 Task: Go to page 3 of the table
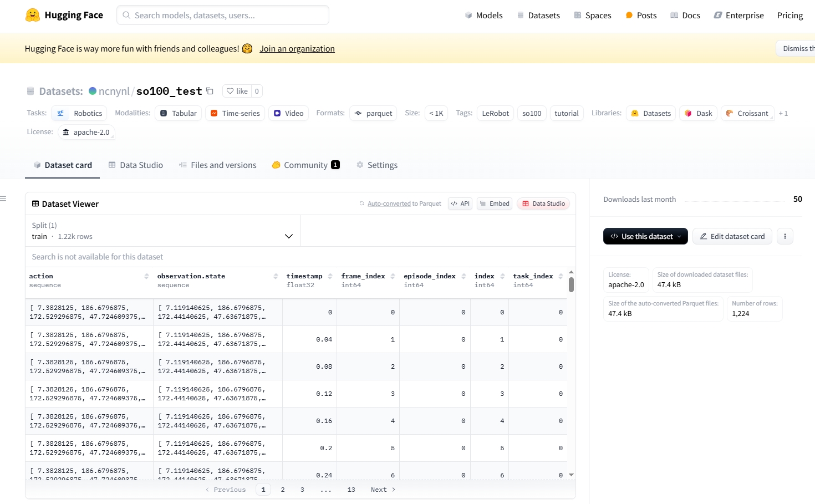(302, 490)
